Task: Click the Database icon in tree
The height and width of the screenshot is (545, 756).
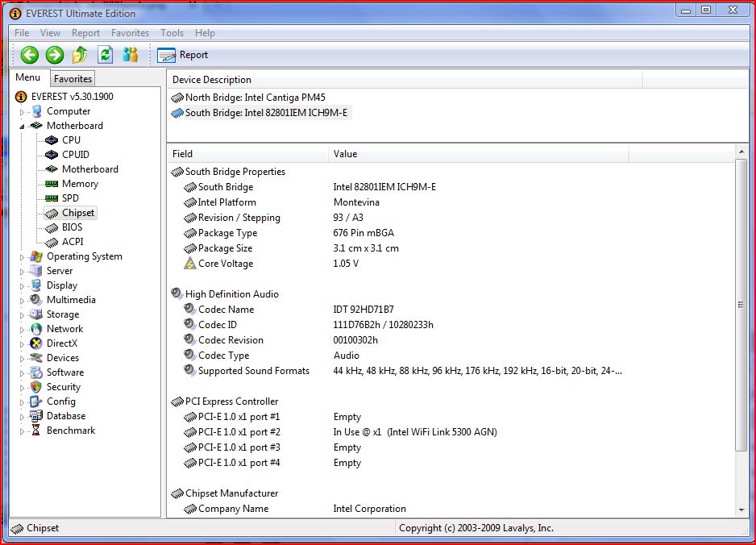Action: 36,416
